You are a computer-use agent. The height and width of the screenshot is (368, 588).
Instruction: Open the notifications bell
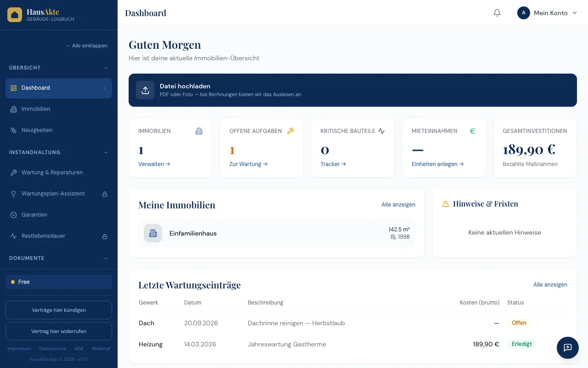[x=497, y=13]
